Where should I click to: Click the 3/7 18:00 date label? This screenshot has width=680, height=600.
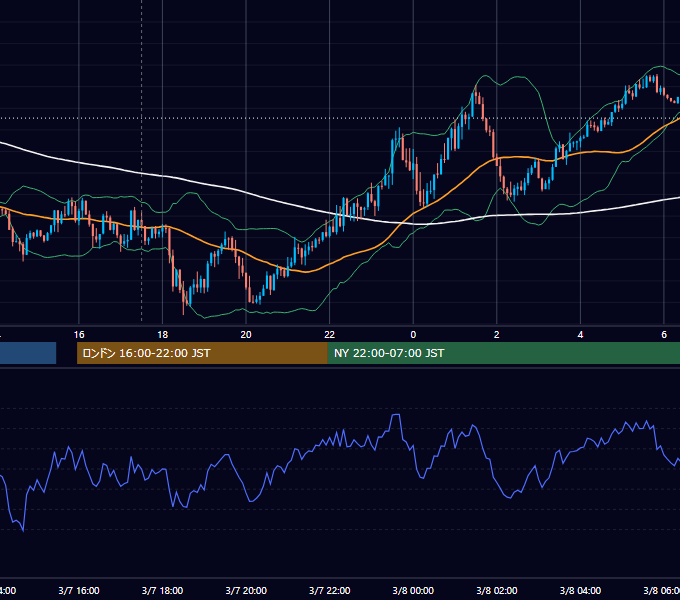[162, 590]
